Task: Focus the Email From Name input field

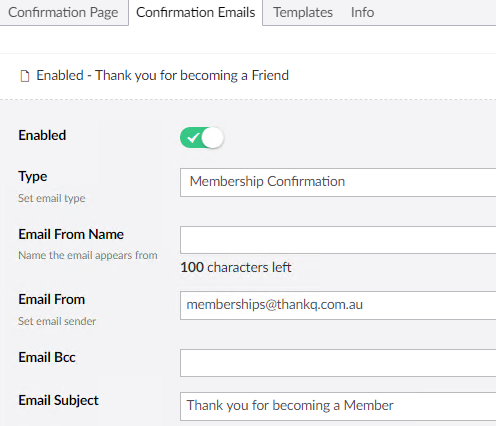Action: click(338, 240)
